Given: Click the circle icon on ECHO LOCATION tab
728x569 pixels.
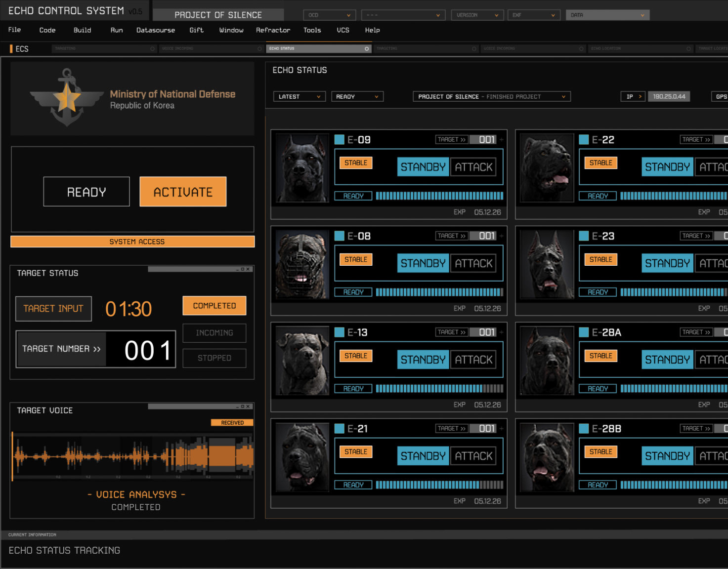Looking at the screenshot, I should [688, 49].
